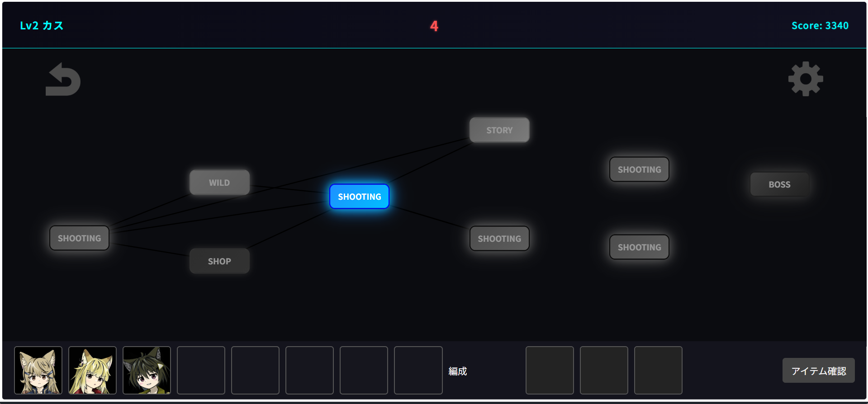This screenshot has height=404, width=868.
Task: Select the highlighted blue SHOOTING node
Action: (x=359, y=197)
